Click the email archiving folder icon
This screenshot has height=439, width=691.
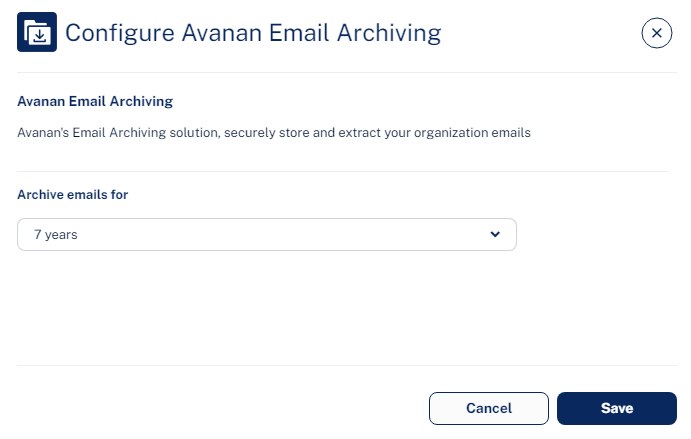[x=37, y=32]
